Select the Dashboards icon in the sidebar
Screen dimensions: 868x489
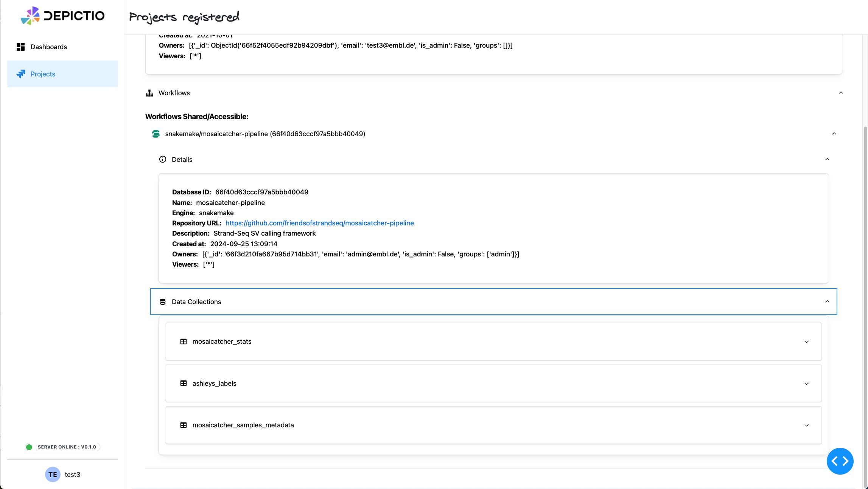(20, 47)
